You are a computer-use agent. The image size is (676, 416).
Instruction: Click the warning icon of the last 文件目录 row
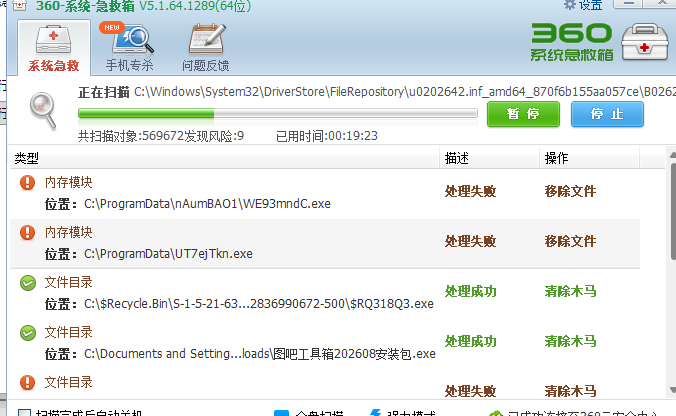[x=28, y=382]
